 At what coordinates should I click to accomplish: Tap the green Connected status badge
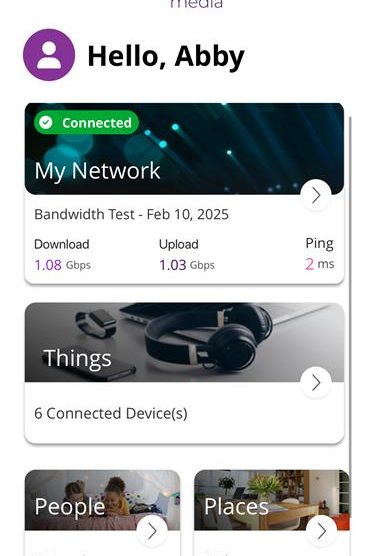(x=86, y=123)
